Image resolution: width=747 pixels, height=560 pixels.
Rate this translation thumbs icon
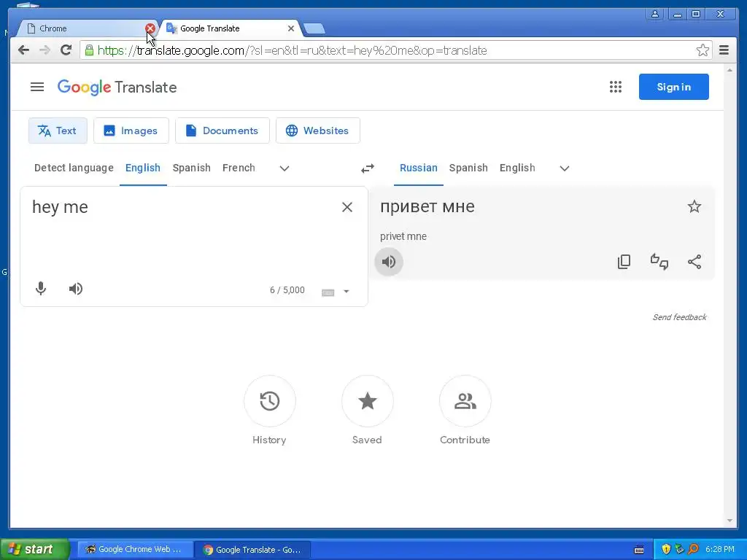pos(659,262)
